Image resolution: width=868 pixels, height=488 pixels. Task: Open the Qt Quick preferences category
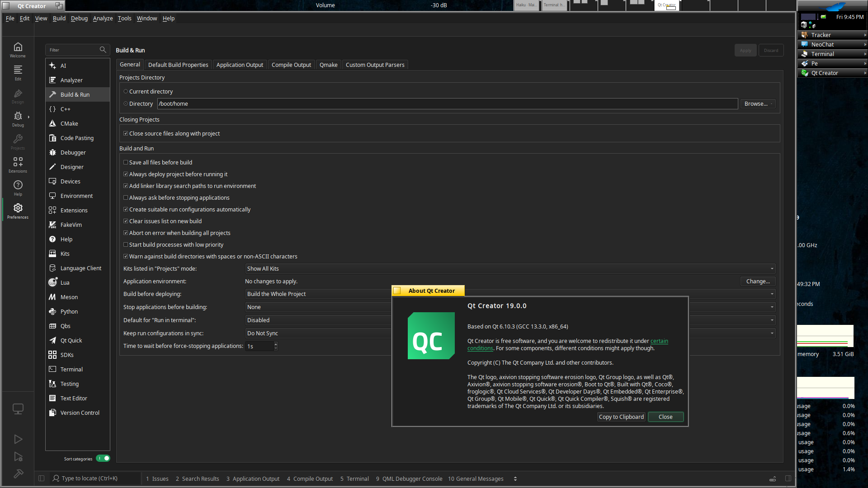point(78,340)
